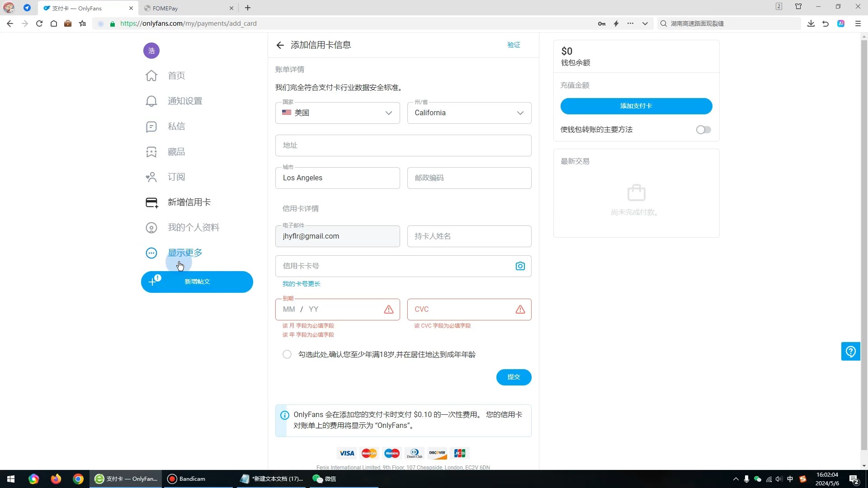Open the Windows notification center icon
The height and width of the screenshot is (488, 868).
(x=854, y=479)
